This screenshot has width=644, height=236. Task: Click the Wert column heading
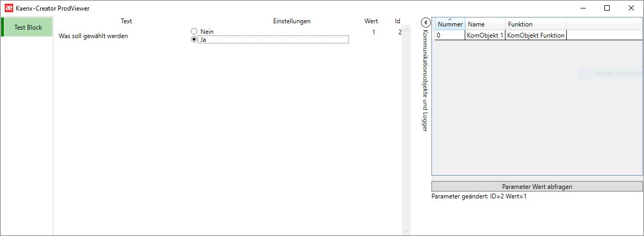[x=371, y=21]
